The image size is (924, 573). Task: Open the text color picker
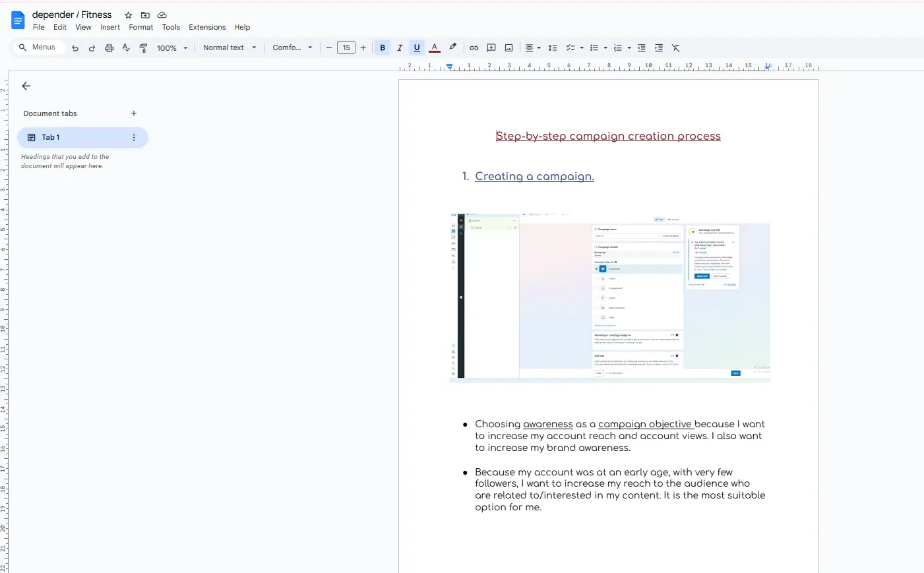pyautogui.click(x=435, y=48)
